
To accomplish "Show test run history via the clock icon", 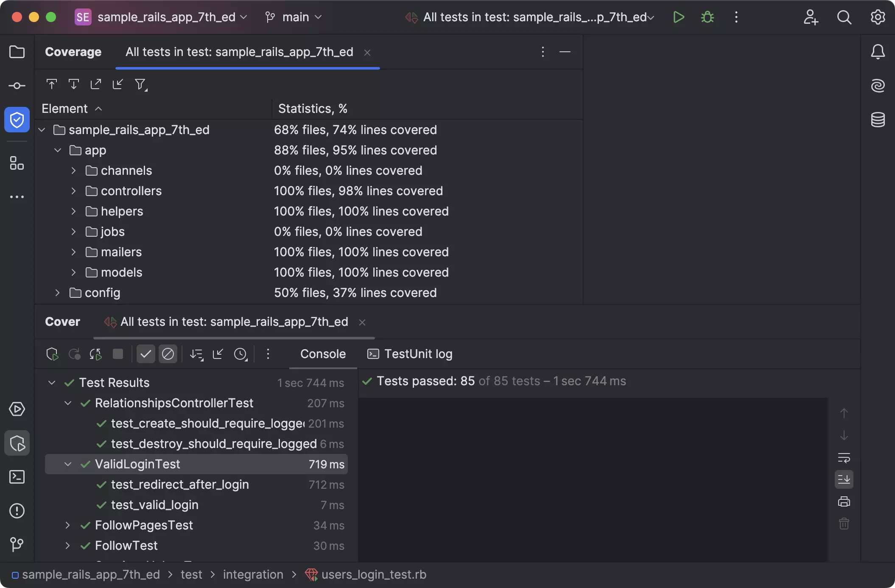I will point(241,354).
